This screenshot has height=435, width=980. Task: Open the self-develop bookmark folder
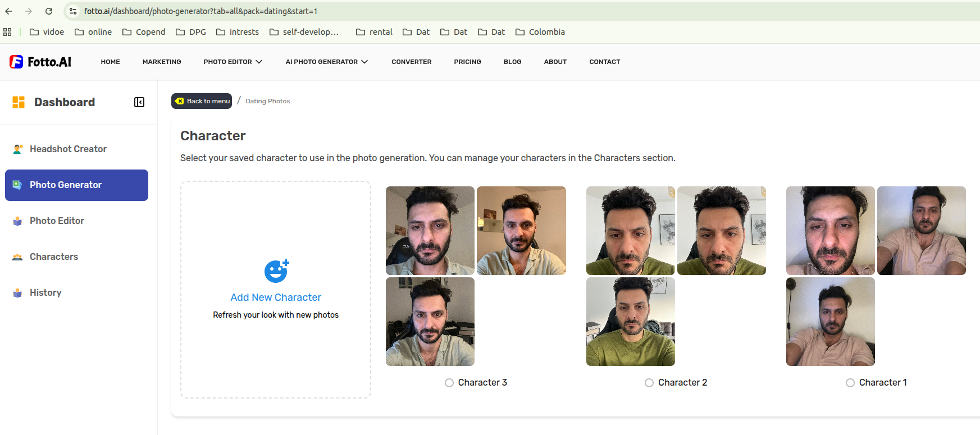pos(304,32)
